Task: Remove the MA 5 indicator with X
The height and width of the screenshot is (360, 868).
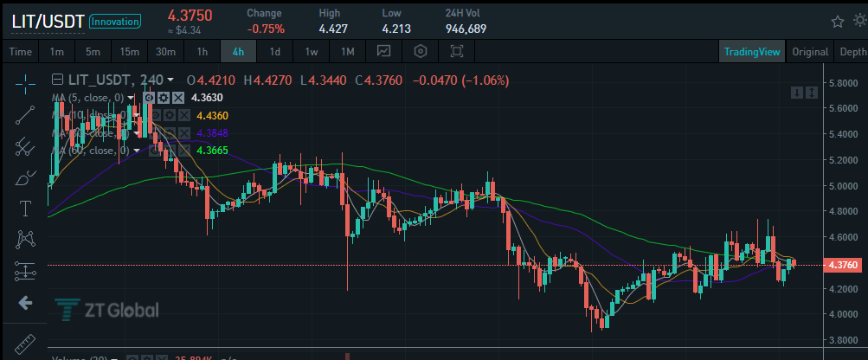Action: click(177, 98)
